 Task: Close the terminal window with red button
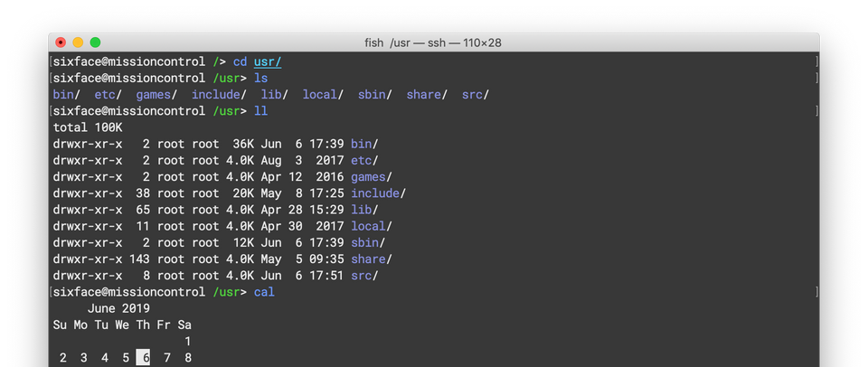(x=61, y=42)
